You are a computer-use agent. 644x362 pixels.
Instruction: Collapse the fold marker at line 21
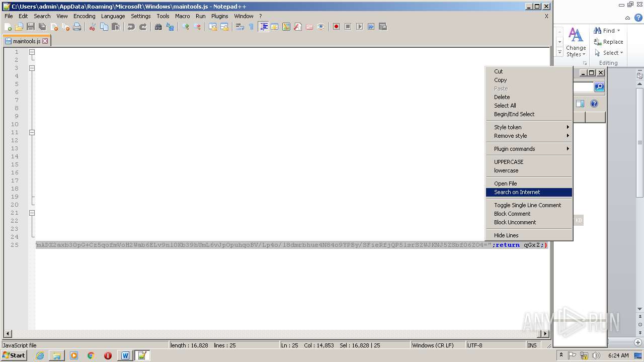(x=32, y=213)
